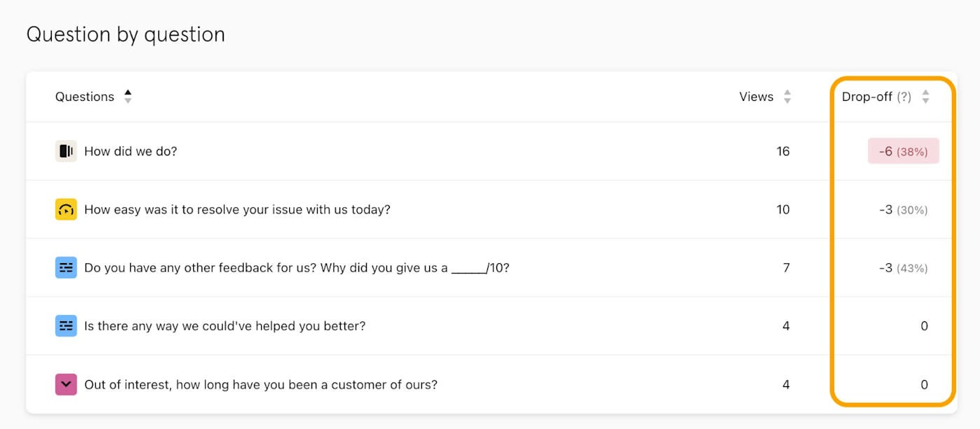Click the Drop-off column header label

(867, 97)
